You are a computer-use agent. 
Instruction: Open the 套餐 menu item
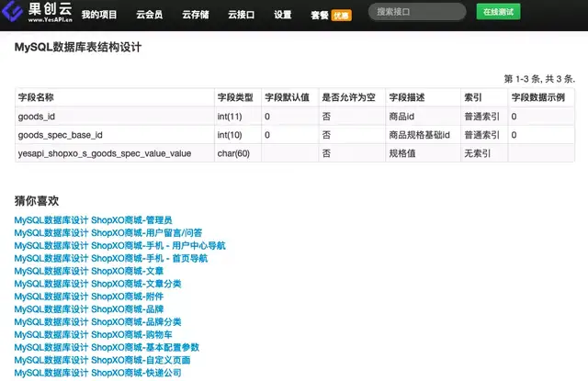(x=320, y=15)
